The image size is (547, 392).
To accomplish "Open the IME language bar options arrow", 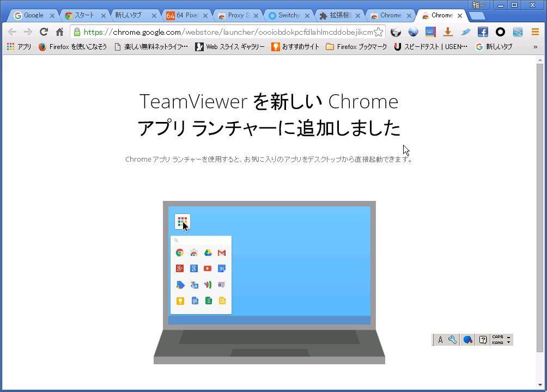I will point(509,342).
